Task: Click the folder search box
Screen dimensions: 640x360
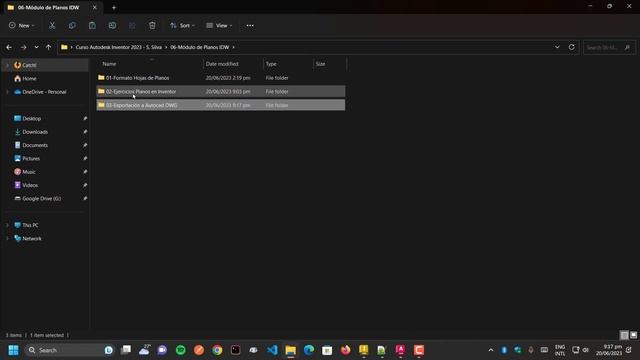Action: [609, 47]
